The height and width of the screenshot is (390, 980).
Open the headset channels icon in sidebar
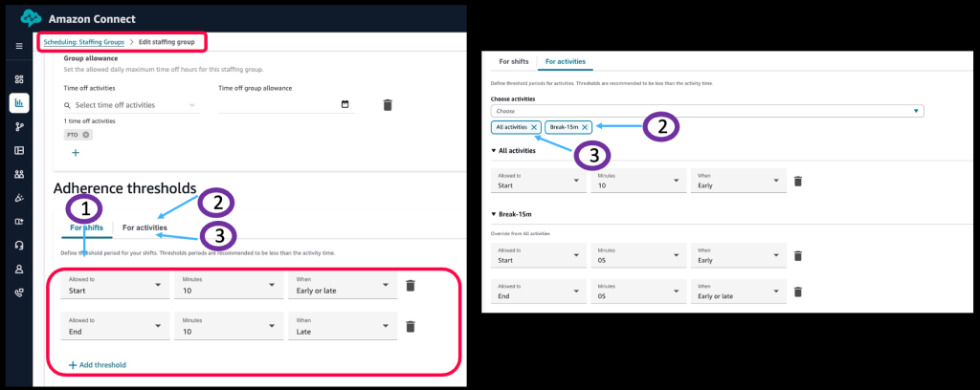pyautogui.click(x=19, y=246)
